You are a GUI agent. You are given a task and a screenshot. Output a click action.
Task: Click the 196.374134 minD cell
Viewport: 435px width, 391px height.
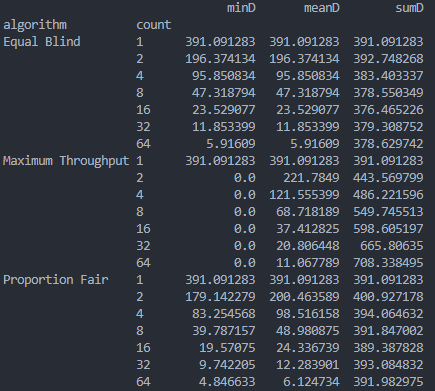click(220, 59)
